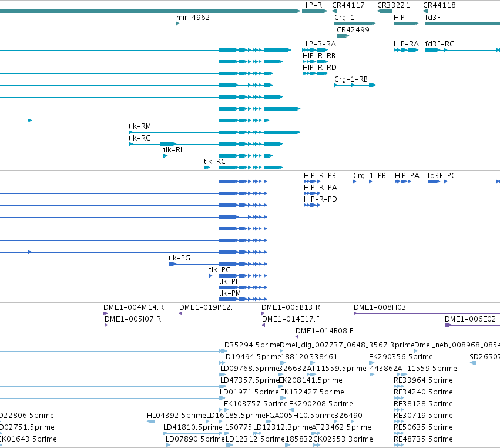
Task: Click the tlk-PG protein label
Action: pos(179,258)
